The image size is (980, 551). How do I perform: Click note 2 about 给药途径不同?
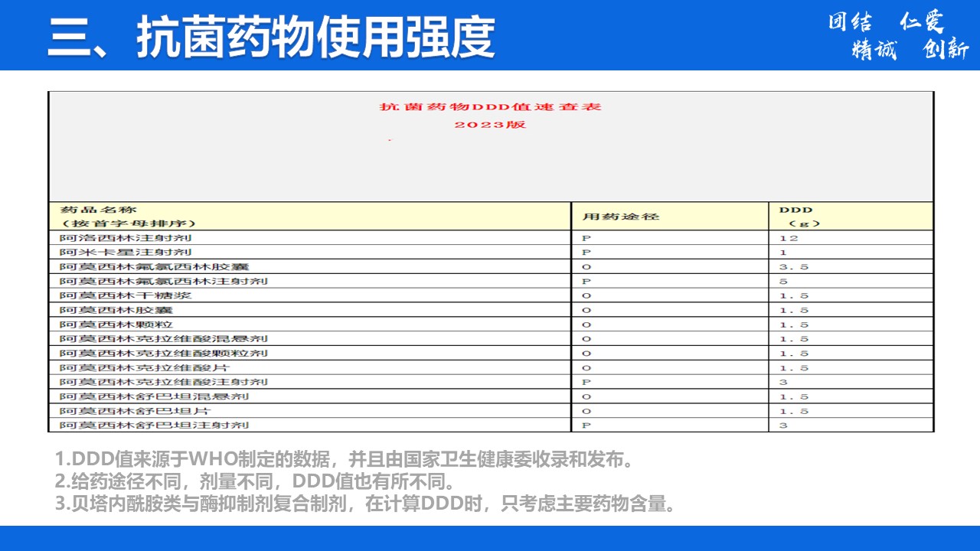click(255, 482)
